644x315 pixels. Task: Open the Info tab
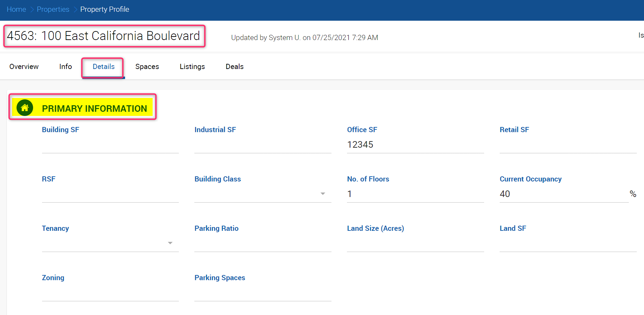click(65, 67)
